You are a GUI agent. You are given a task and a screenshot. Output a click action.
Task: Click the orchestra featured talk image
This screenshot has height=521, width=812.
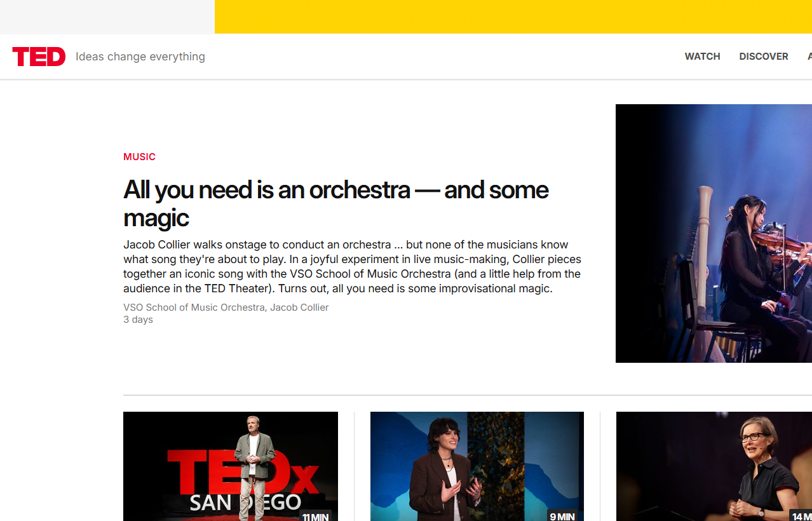(x=714, y=233)
